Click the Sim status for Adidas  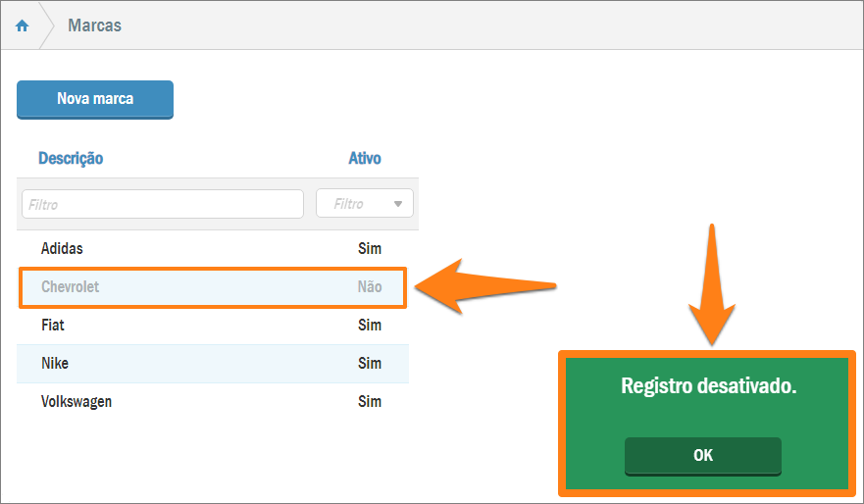[370, 249]
